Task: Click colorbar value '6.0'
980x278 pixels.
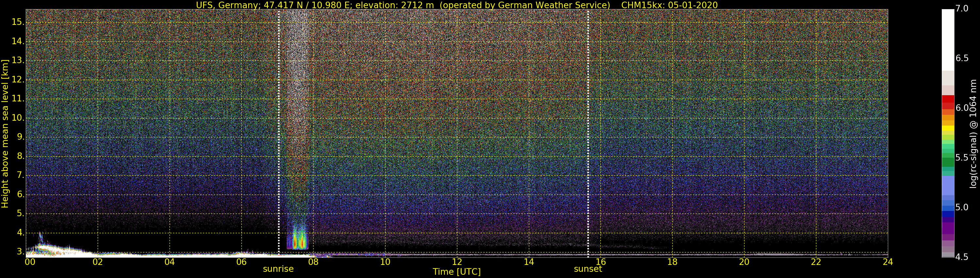Action: (962, 108)
